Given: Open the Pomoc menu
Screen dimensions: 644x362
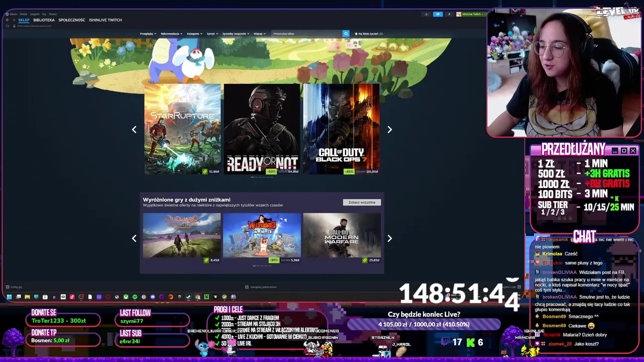Looking at the screenshot, I should tap(53, 14).
